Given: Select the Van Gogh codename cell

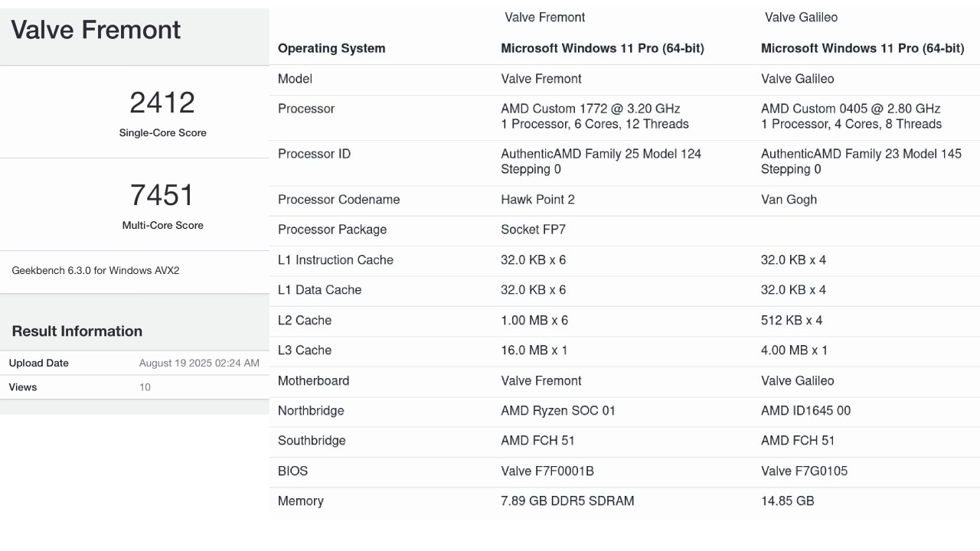Looking at the screenshot, I should pos(789,200).
